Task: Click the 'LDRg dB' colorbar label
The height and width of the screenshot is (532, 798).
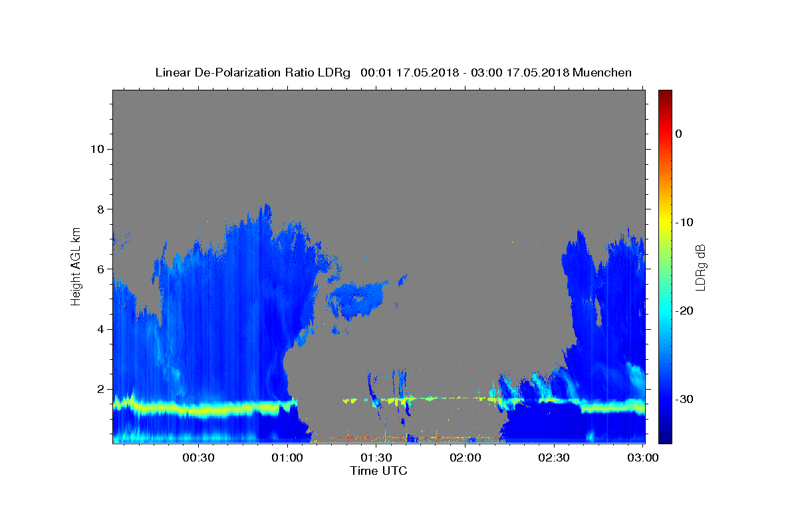Action: 700,267
